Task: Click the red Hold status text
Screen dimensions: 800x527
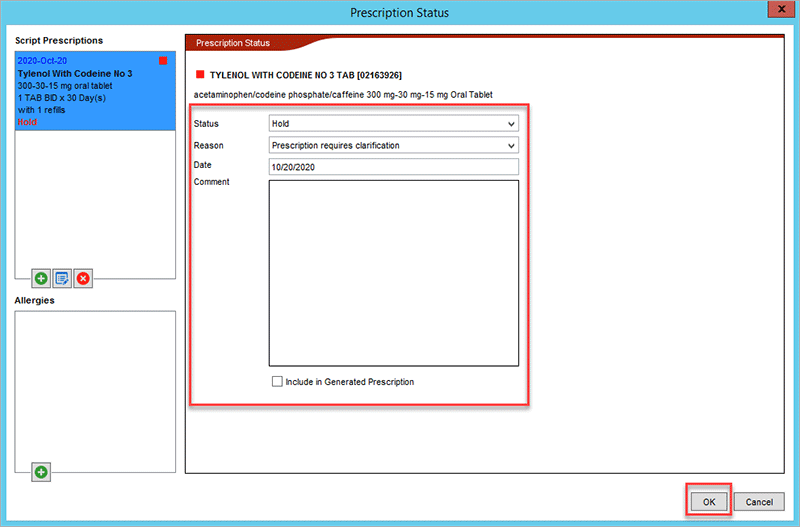Action: (x=28, y=121)
